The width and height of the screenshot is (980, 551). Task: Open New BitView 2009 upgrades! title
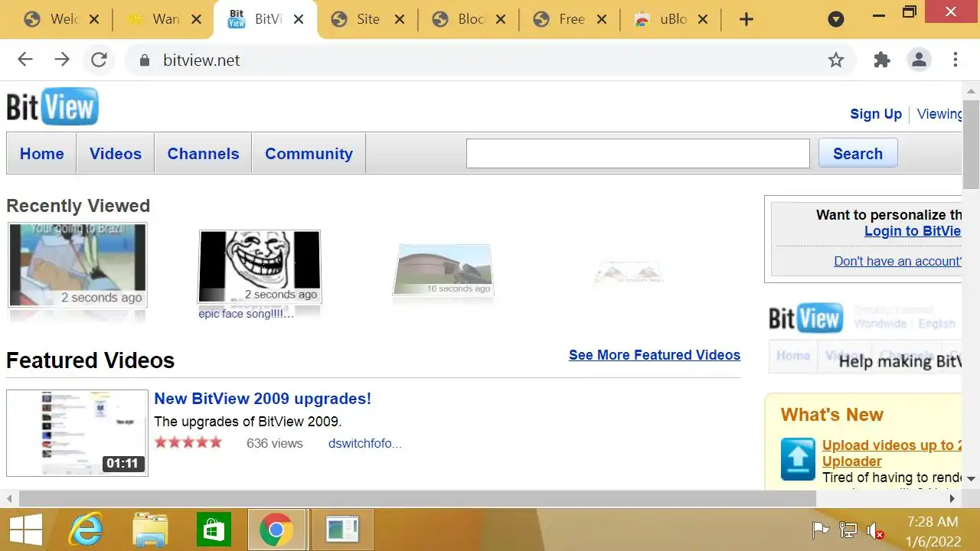(263, 399)
